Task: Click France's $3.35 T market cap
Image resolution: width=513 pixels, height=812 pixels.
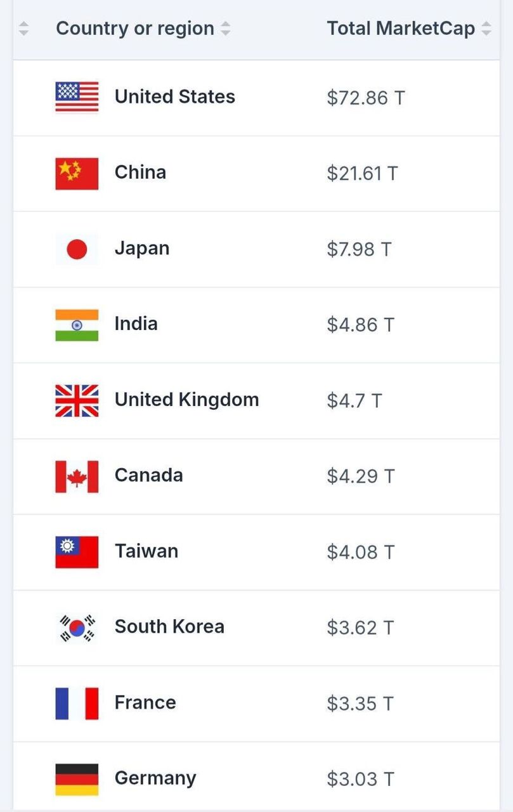Action: (x=360, y=704)
